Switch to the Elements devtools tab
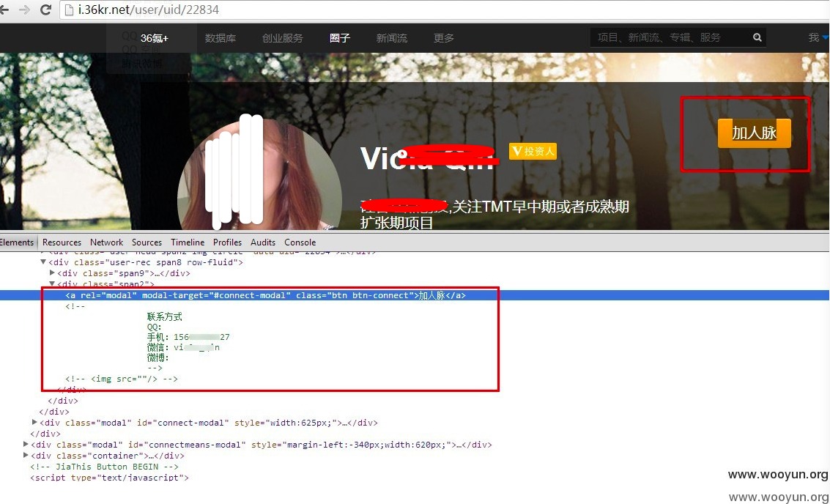The width and height of the screenshot is (830, 504). pos(17,242)
